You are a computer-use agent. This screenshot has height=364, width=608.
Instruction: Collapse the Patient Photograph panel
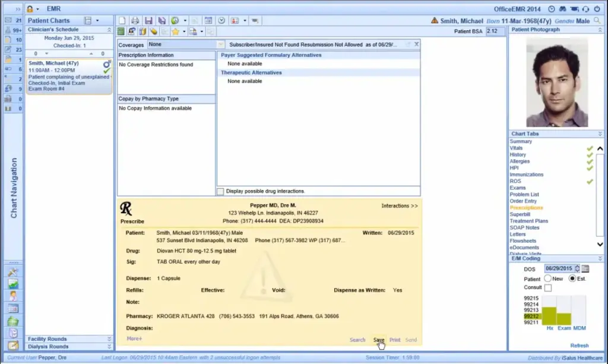(600, 30)
